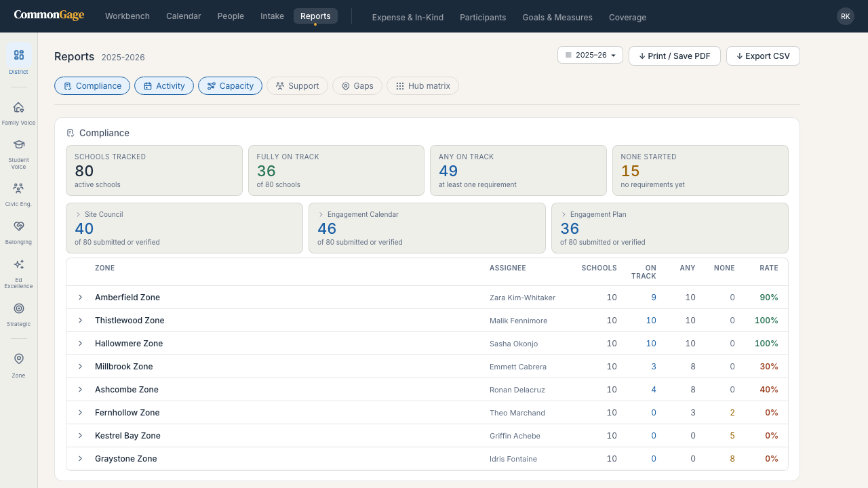Open the District sidebar icon
The image size is (868, 488).
[x=19, y=59]
